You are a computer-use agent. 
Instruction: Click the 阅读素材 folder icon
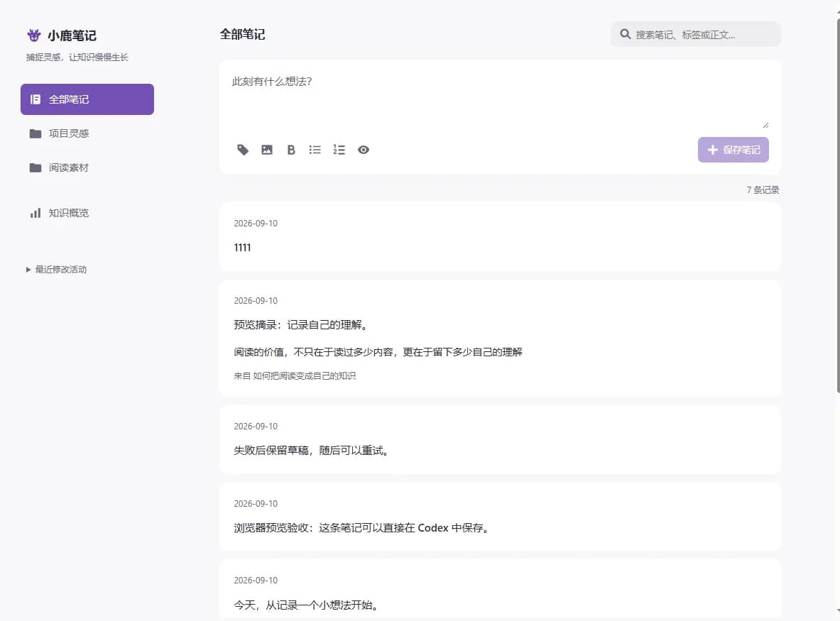(36, 167)
